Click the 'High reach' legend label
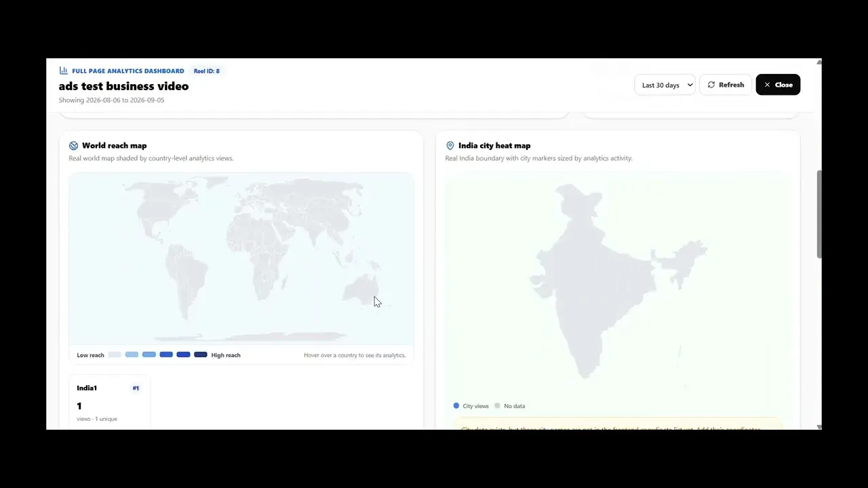Screen dimensions: 868x488 pyautogui.click(x=226, y=355)
